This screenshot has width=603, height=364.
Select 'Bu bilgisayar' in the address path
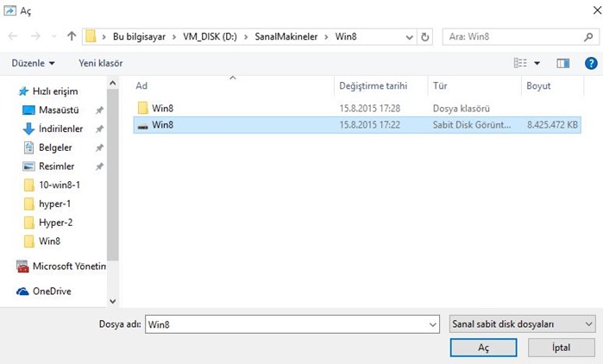click(x=139, y=37)
